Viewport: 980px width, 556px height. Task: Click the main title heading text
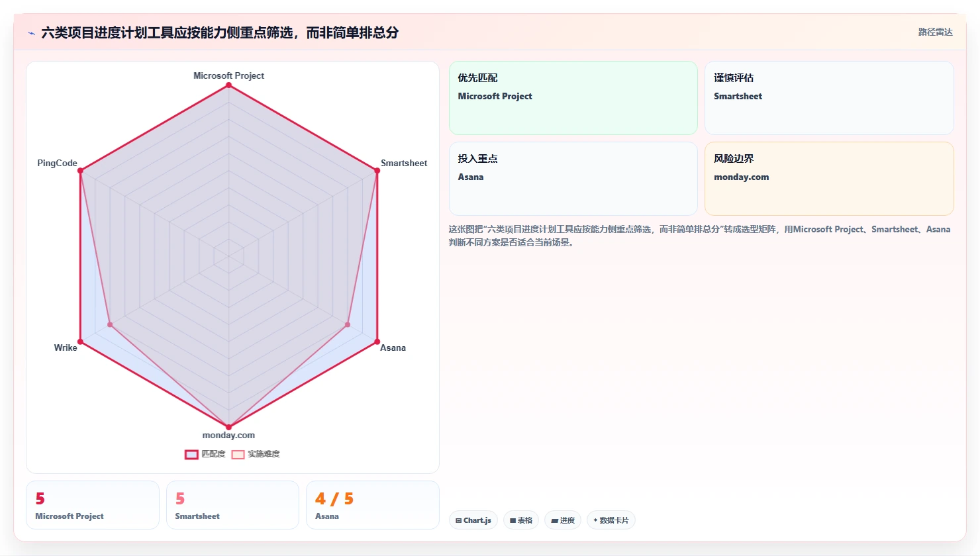point(220,32)
